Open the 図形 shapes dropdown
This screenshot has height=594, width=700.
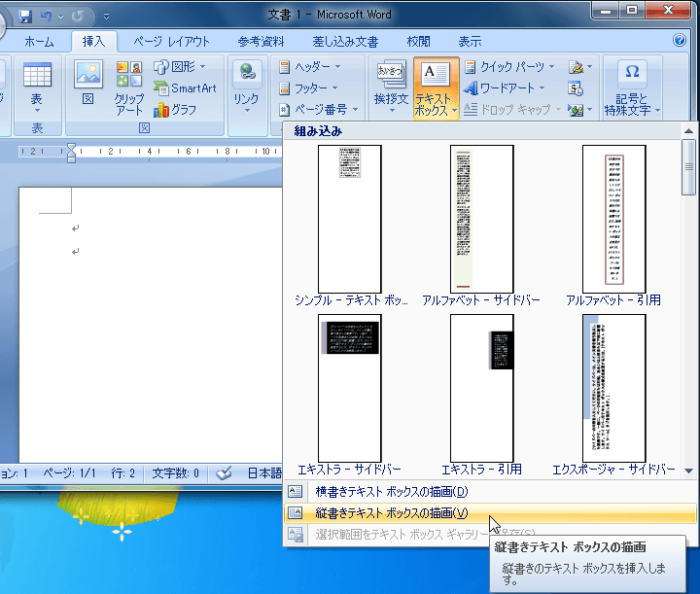[x=180, y=67]
